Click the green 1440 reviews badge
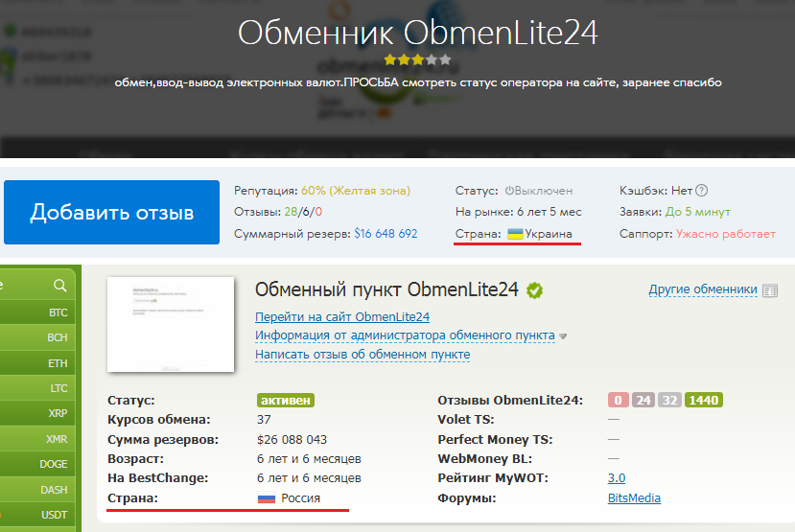Viewport: 795px width, 532px height. coord(703,400)
